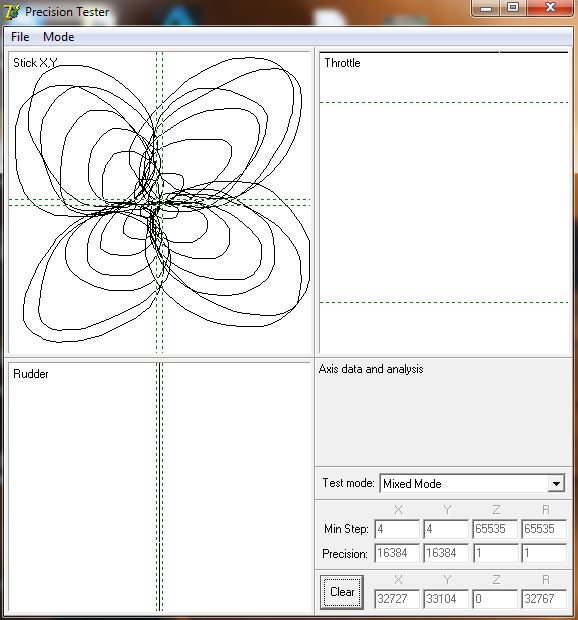Select the Precision Y field
Screen dimensions: 578x620
pyautogui.click(x=446, y=553)
